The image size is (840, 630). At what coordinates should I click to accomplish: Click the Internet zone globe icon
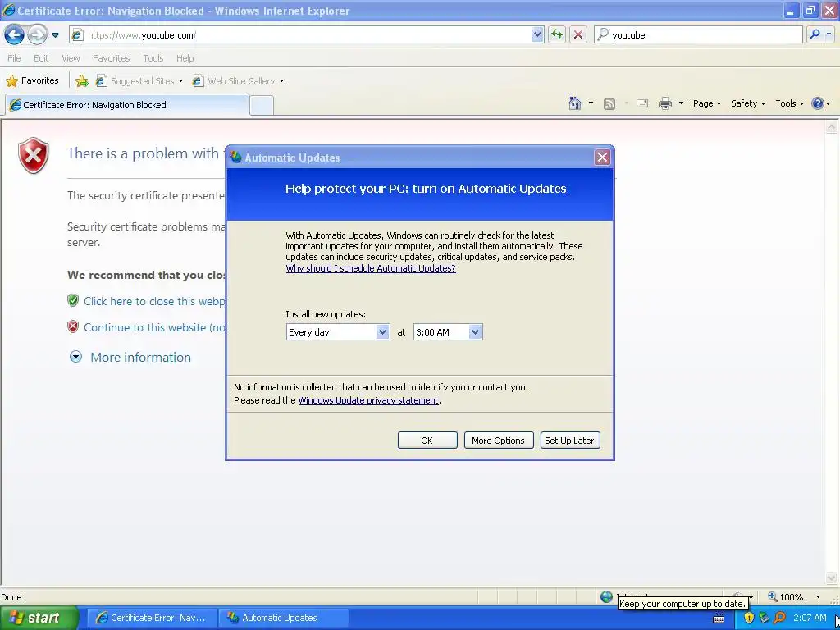[606, 596]
